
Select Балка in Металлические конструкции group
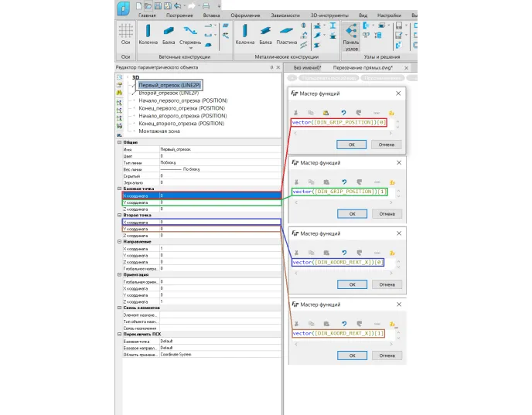click(265, 34)
